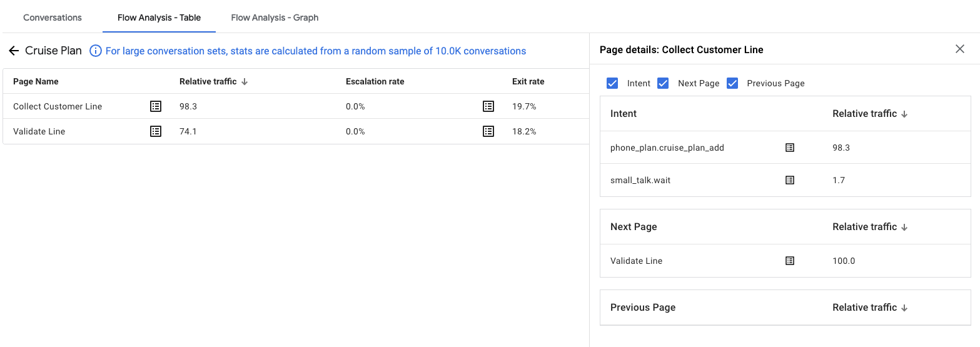Click escalation details icon in Validate Line row

click(488, 131)
